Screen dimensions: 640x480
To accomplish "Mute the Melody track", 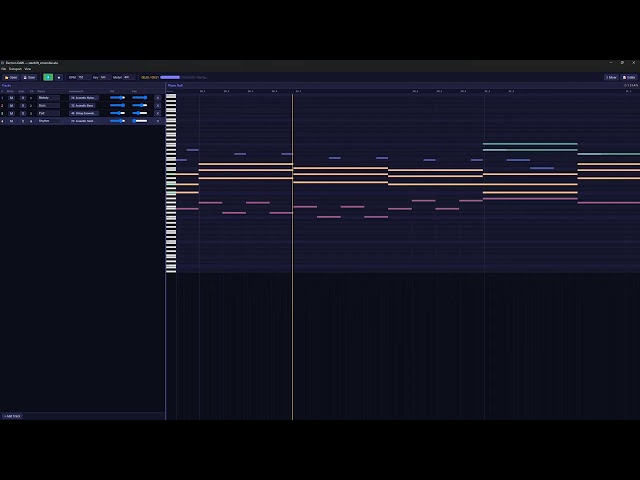I will point(11,98).
